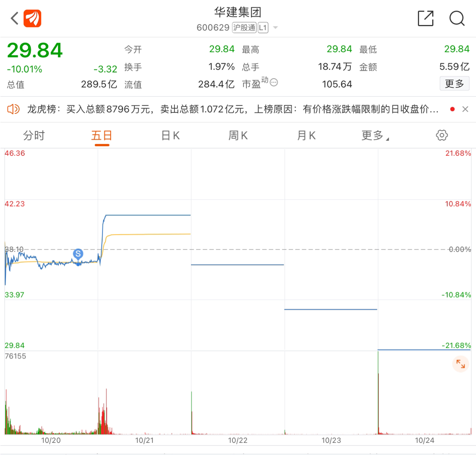Tap the 76155 volume label
476x455 pixels.
pyautogui.click(x=15, y=356)
